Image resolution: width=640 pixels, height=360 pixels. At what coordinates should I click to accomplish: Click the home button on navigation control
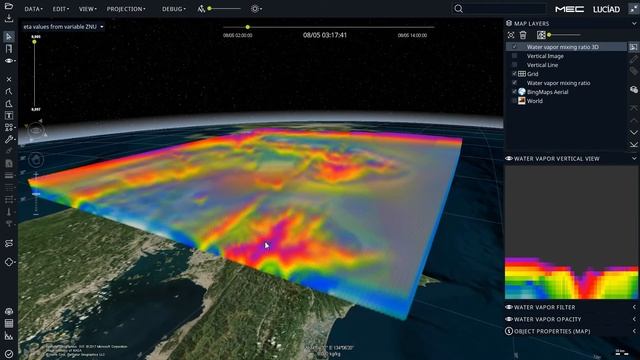[x=36, y=160]
